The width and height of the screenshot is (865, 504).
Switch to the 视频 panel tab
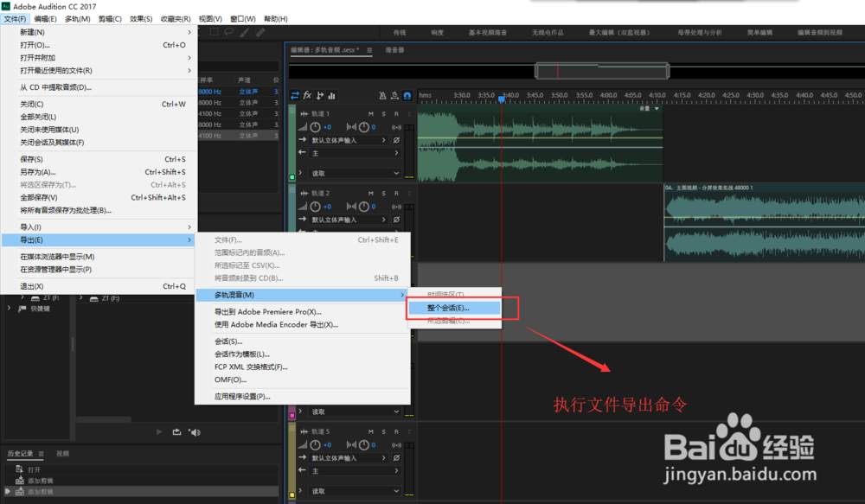[62, 454]
